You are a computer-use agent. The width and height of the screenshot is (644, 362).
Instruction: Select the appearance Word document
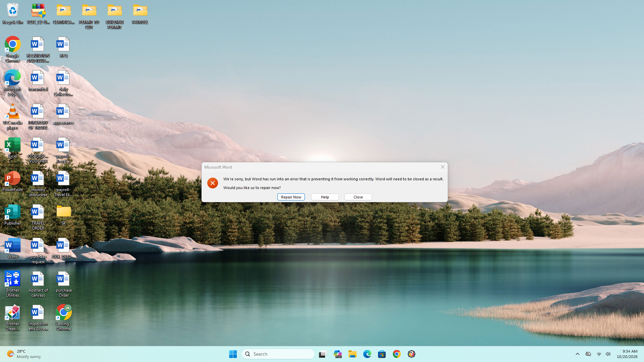click(x=64, y=114)
